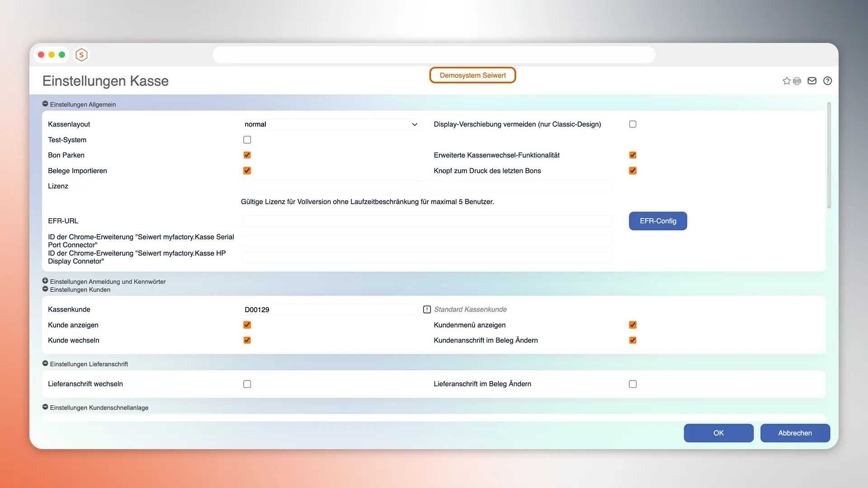The image size is (868, 488).
Task: Click the envelope icon to send mail
Action: 812,80
